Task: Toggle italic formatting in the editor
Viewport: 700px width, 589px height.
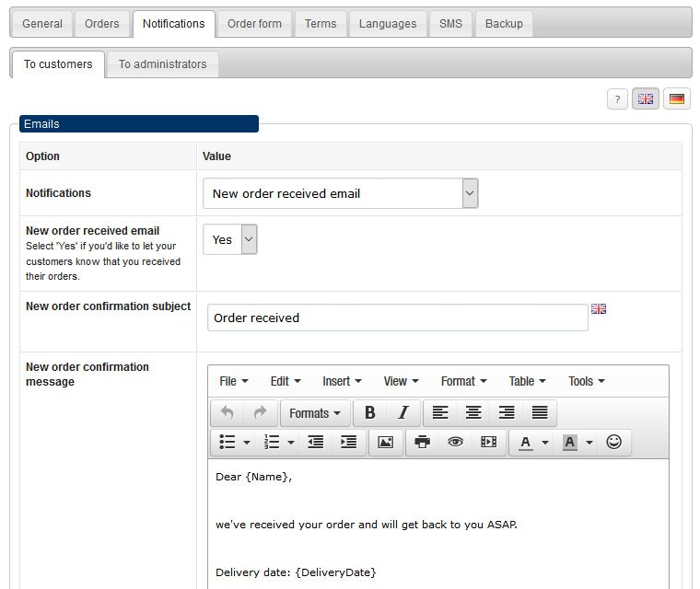Action: 403,412
